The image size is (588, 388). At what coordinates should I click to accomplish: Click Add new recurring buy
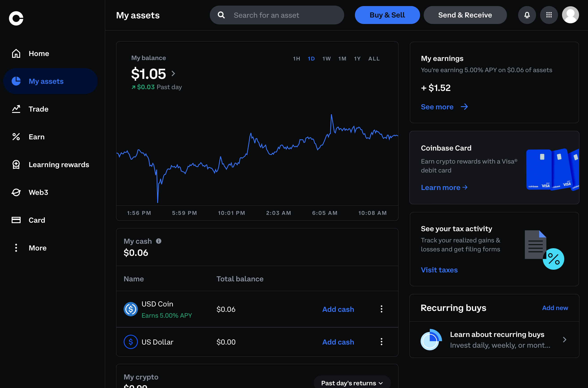[555, 308]
